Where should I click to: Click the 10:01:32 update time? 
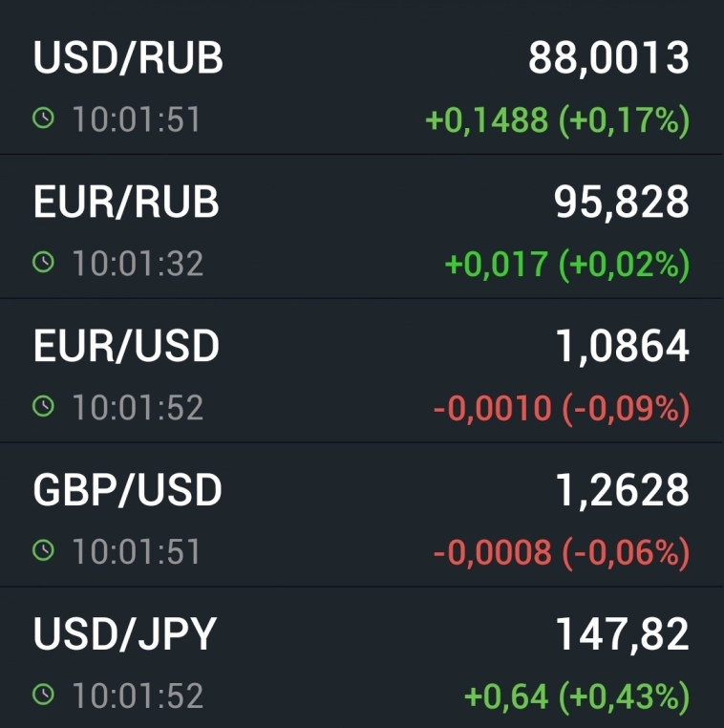(138, 264)
